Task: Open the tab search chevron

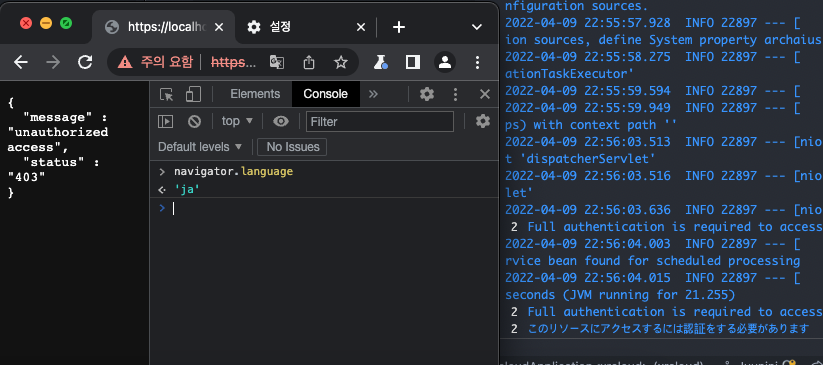Action: pos(477,27)
